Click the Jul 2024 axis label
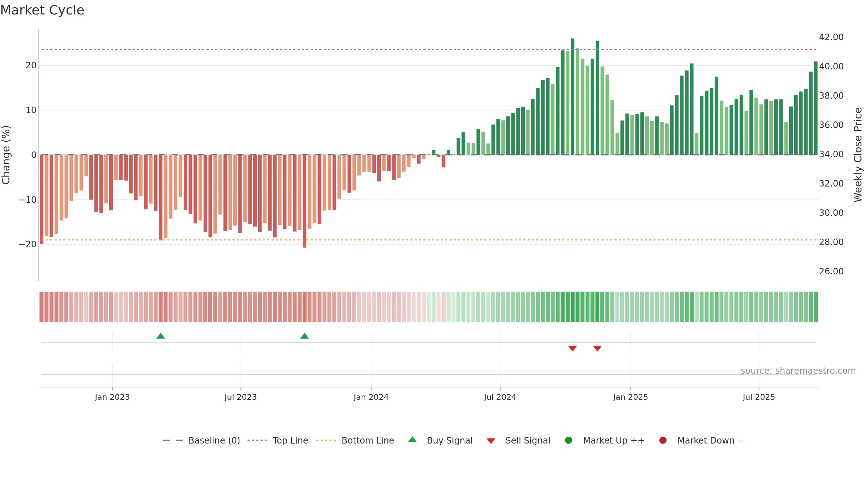Viewport: 868px width, 488px height. (x=500, y=397)
